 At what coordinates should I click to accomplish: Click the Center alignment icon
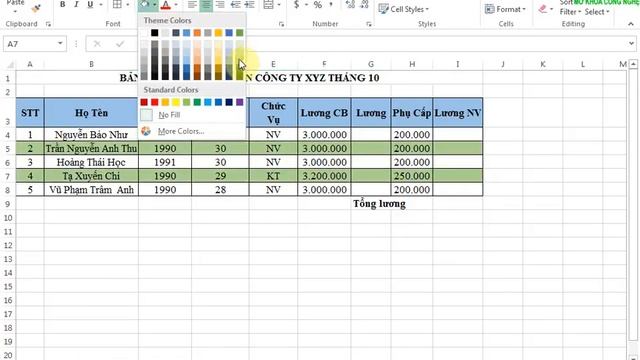point(206,4)
